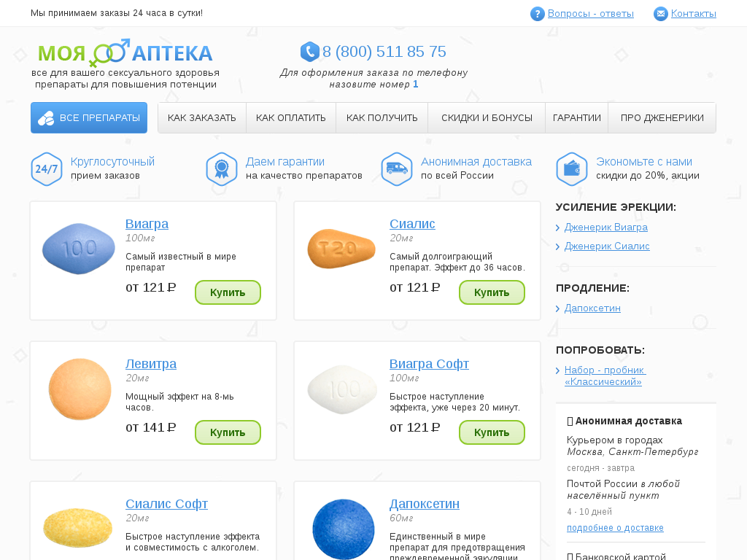Click Купить in the Виагра 100мг card

tap(228, 292)
